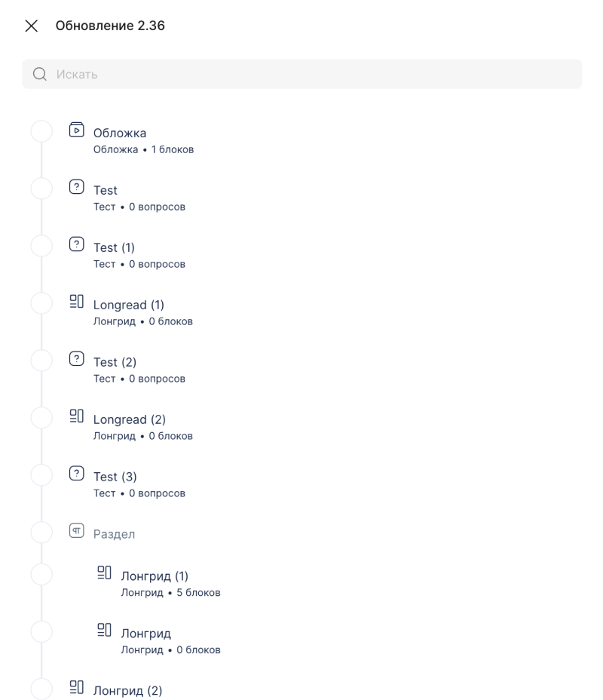Open the Longread (2) item

129,419
